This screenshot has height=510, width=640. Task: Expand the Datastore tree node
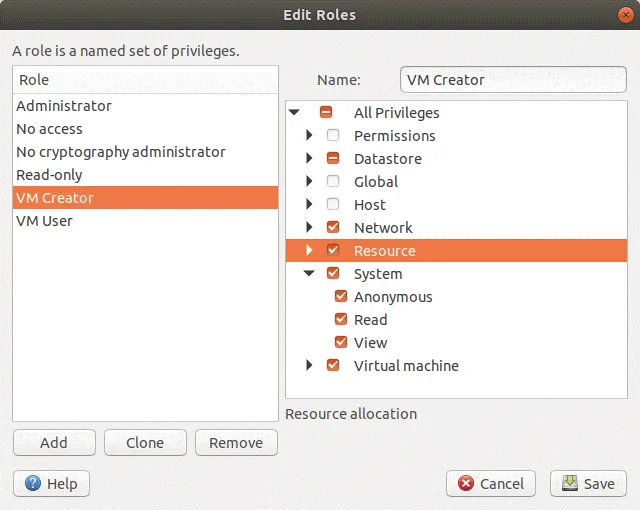click(310, 159)
